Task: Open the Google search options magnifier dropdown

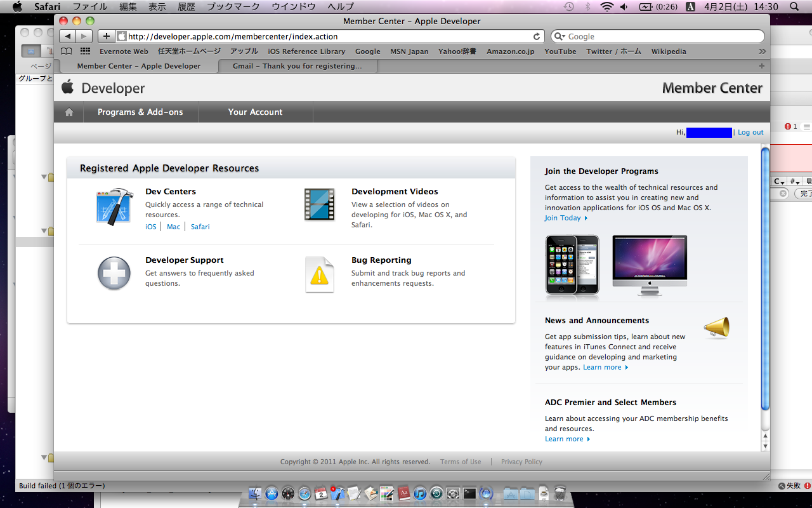Action: 559,37
